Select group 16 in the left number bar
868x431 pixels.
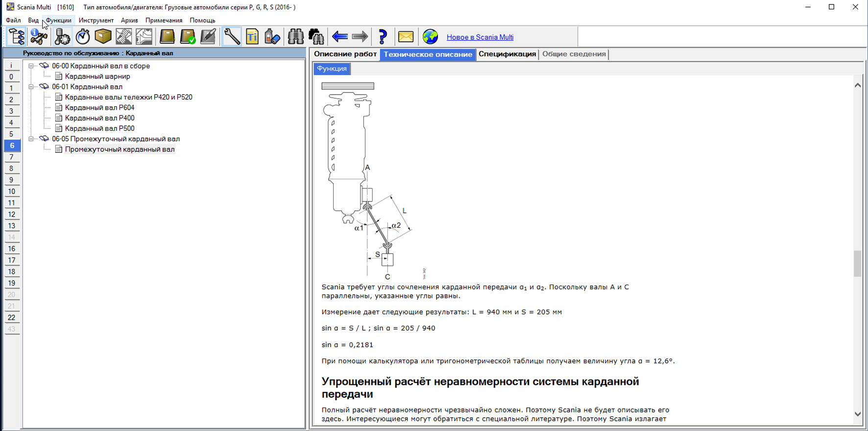pyautogui.click(x=11, y=249)
